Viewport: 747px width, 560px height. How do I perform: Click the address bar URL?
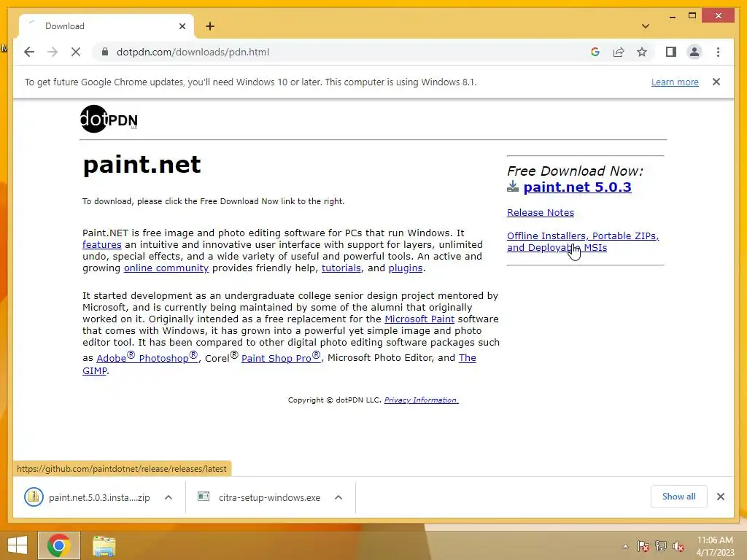coord(193,52)
